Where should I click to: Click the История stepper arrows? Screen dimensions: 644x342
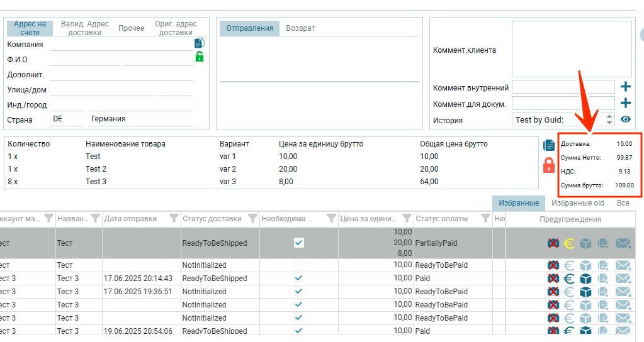[609, 119]
